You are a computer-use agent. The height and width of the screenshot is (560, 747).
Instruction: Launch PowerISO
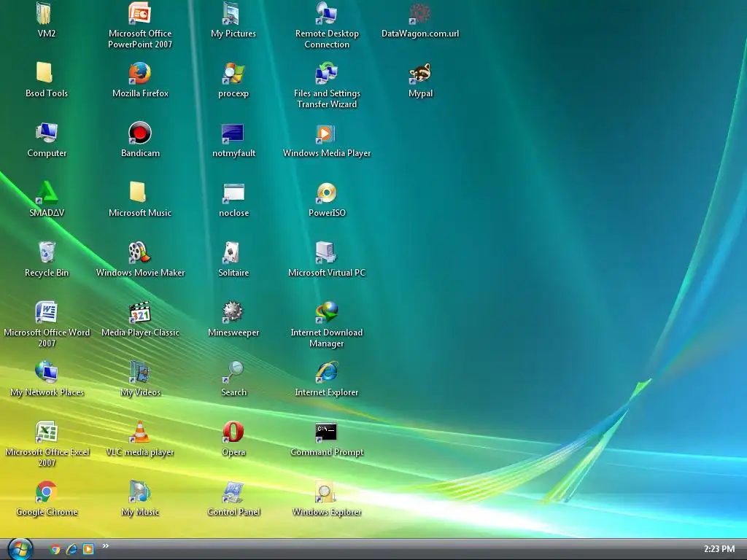326,192
